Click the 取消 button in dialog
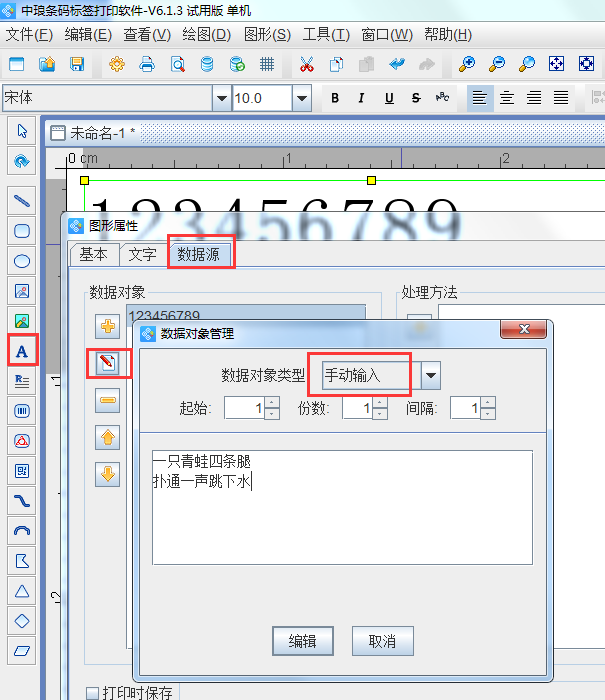Screen dimensions: 605x700 383,641
